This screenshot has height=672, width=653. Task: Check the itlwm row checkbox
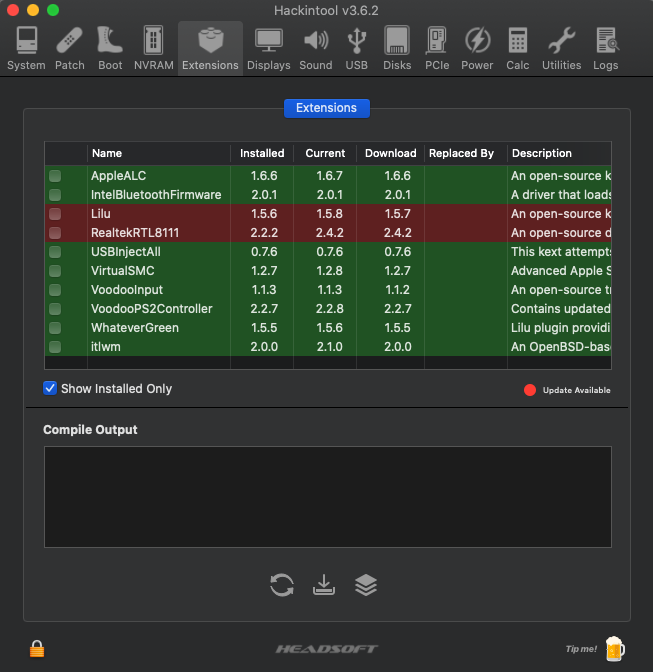(x=55, y=347)
